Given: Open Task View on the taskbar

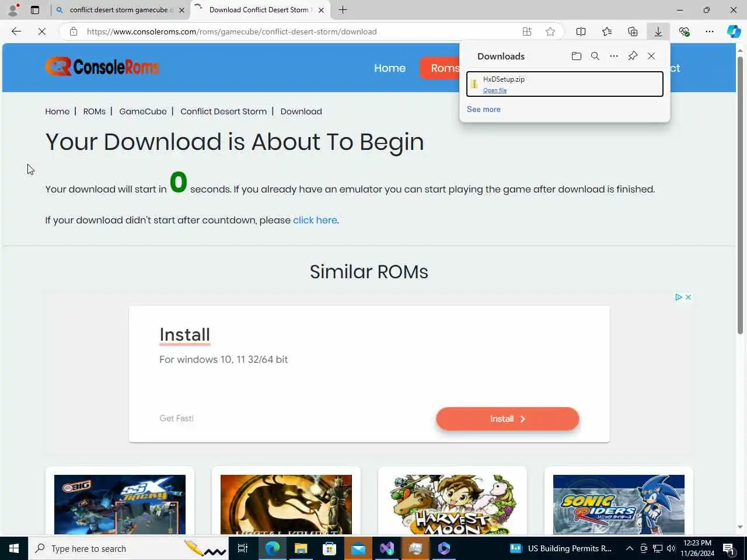Looking at the screenshot, I should point(243,548).
